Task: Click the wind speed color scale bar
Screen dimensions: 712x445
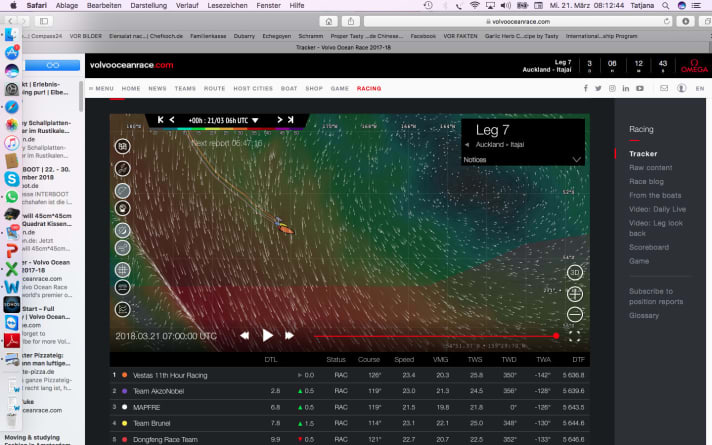Action: click(x=227, y=129)
